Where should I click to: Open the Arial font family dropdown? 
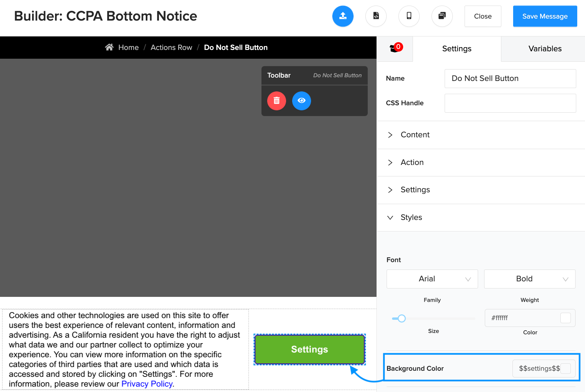tap(432, 279)
